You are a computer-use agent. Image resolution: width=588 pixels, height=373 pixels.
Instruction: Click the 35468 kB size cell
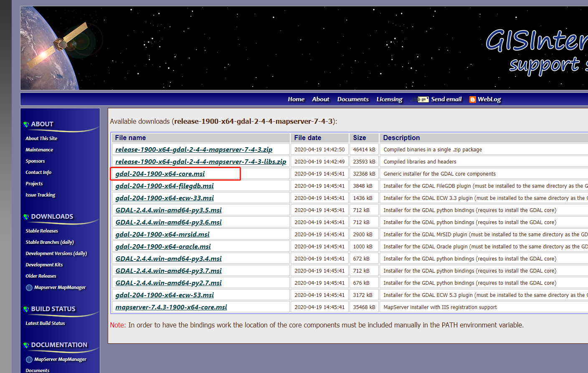point(364,307)
